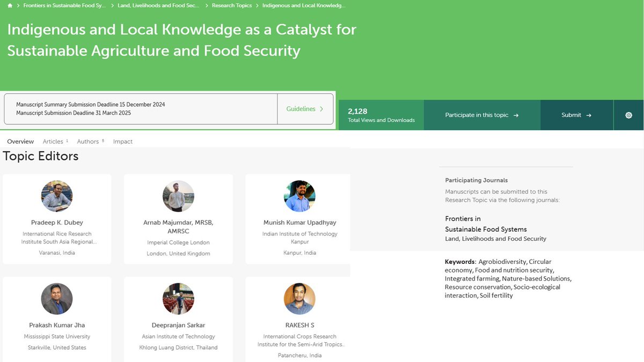This screenshot has width=644, height=362.
Task: Open the settings gear icon
Action: (628, 115)
